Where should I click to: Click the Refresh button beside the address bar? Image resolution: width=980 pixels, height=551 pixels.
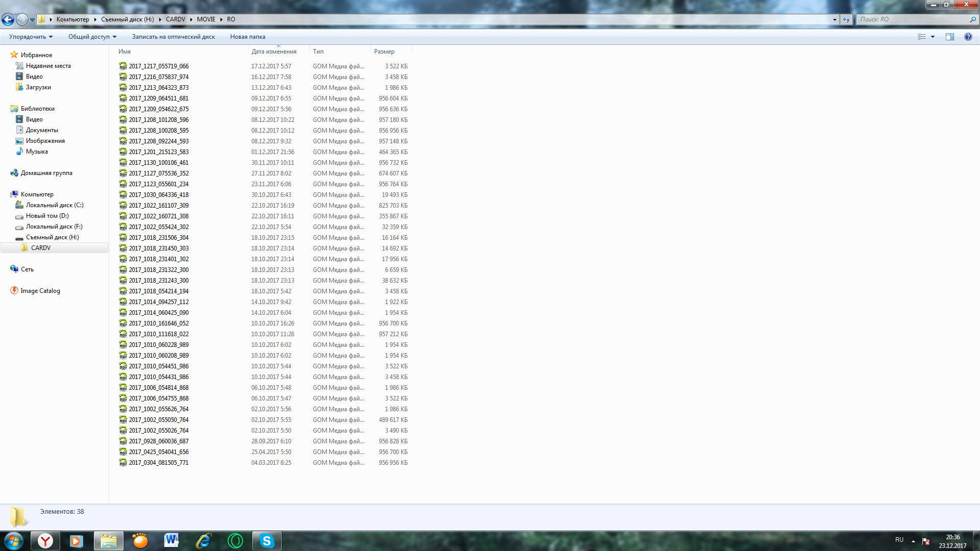[x=847, y=19]
